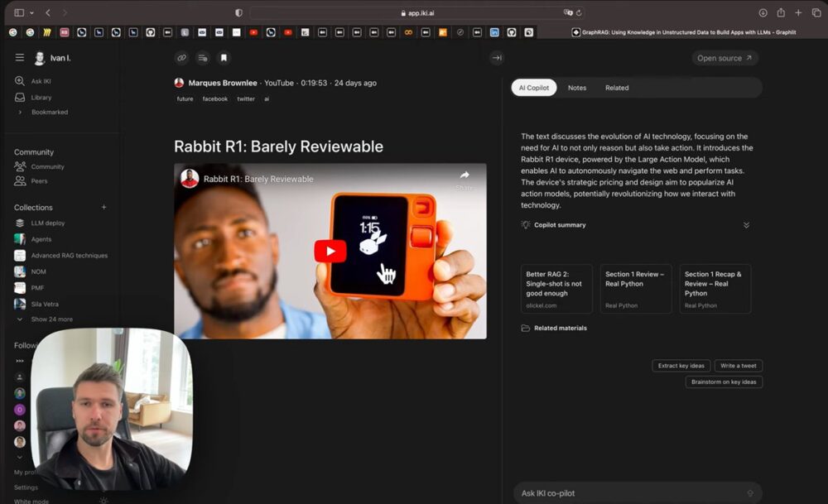Toggle the bookmark icon for this video
This screenshot has height=504, width=828.
tap(224, 58)
